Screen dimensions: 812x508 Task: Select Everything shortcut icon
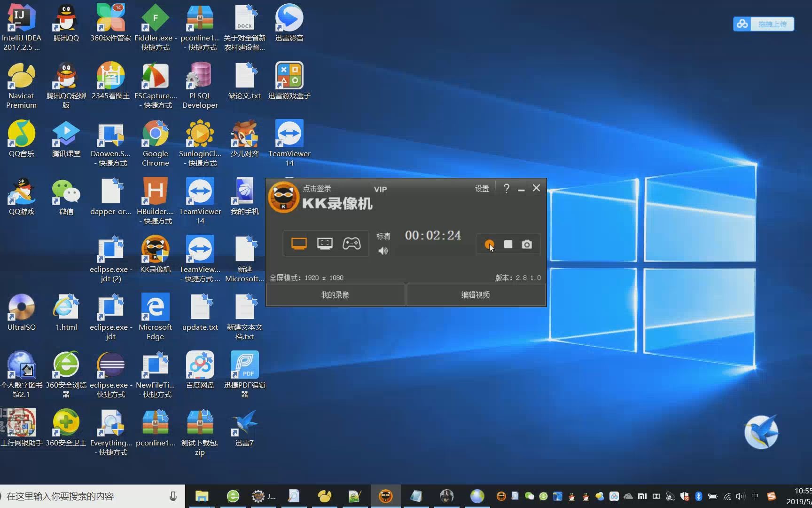[x=111, y=432]
